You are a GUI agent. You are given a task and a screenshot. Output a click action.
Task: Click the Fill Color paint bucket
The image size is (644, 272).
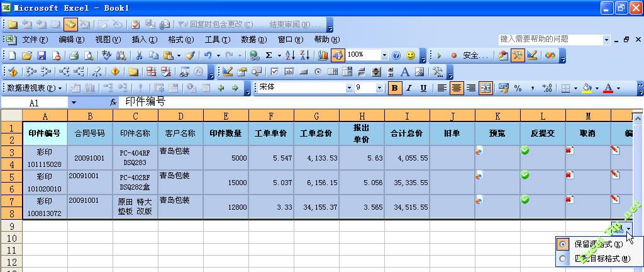(587, 88)
